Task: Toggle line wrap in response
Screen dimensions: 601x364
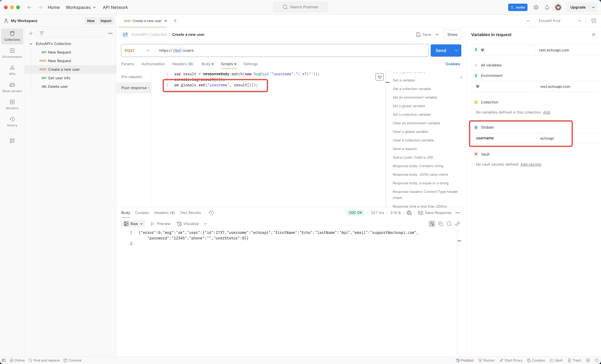Action: [x=432, y=224]
